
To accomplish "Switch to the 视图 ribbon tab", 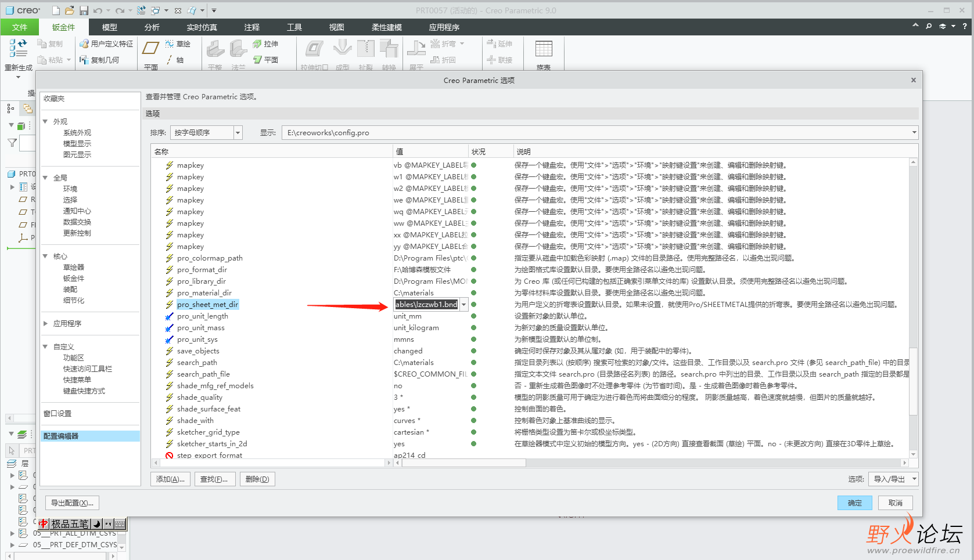I will pyautogui.click(x=337, y=27).
